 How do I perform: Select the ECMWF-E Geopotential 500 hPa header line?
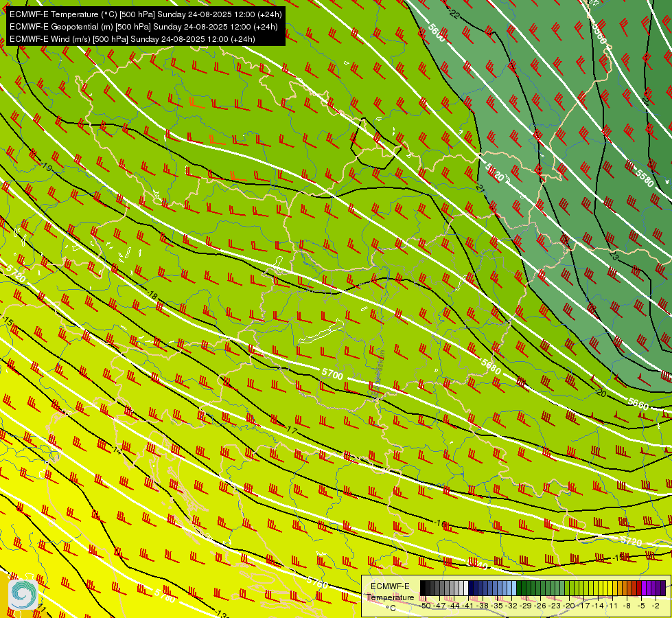pyautogui.click(x=143, y=27)
